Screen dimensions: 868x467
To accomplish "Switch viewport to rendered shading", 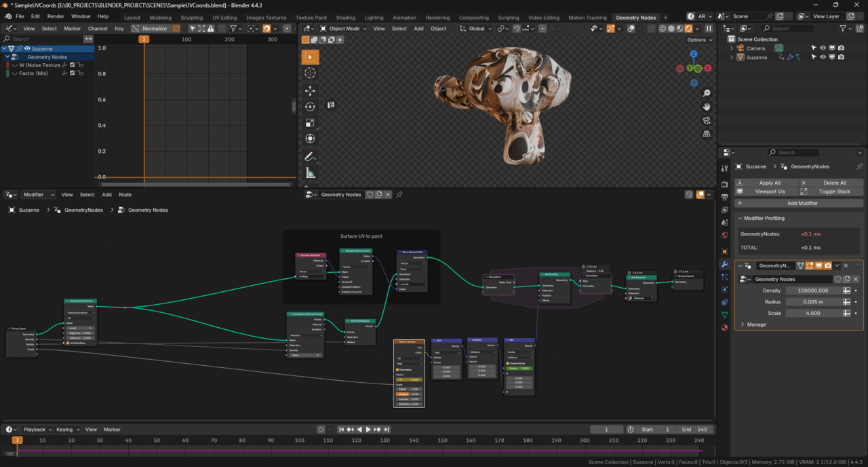I will click(689, 29).
